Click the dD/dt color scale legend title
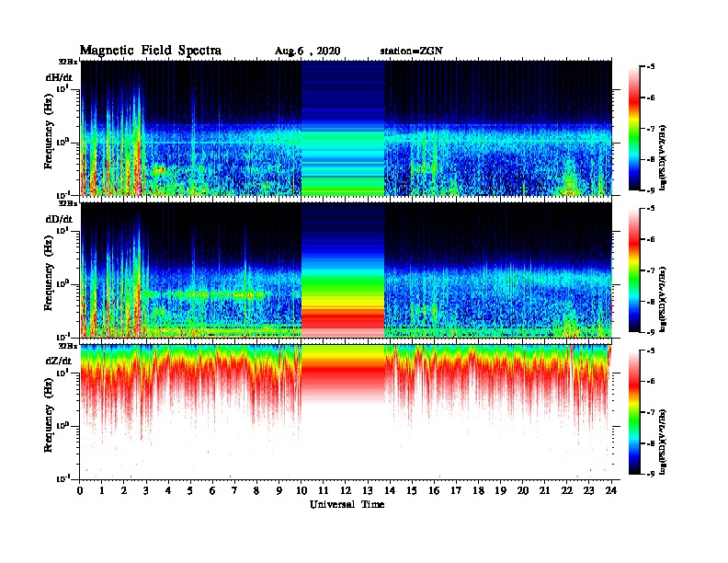This screenshot has height=563, width=728. pyautogui.click(x=663, y=300)
